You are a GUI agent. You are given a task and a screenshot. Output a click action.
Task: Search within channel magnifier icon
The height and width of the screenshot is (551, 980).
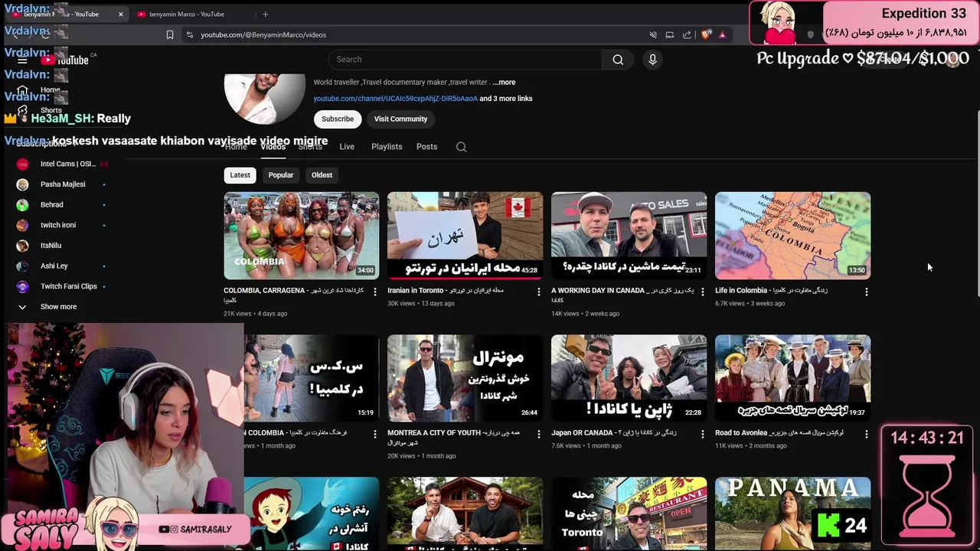click(x=461, y=147)
